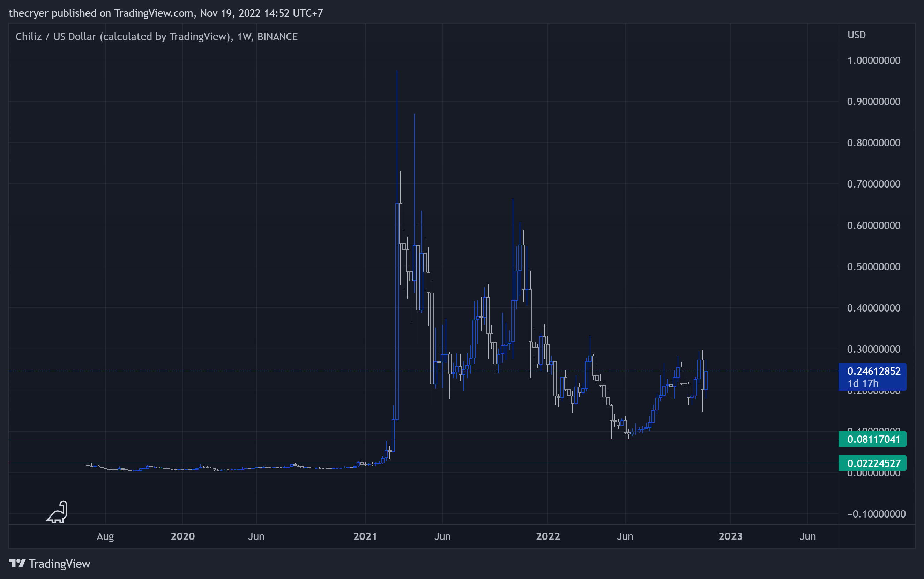The image size is (924, 579).
Task: Click the 0.60000000 price axis value
Action: point(874,226)
